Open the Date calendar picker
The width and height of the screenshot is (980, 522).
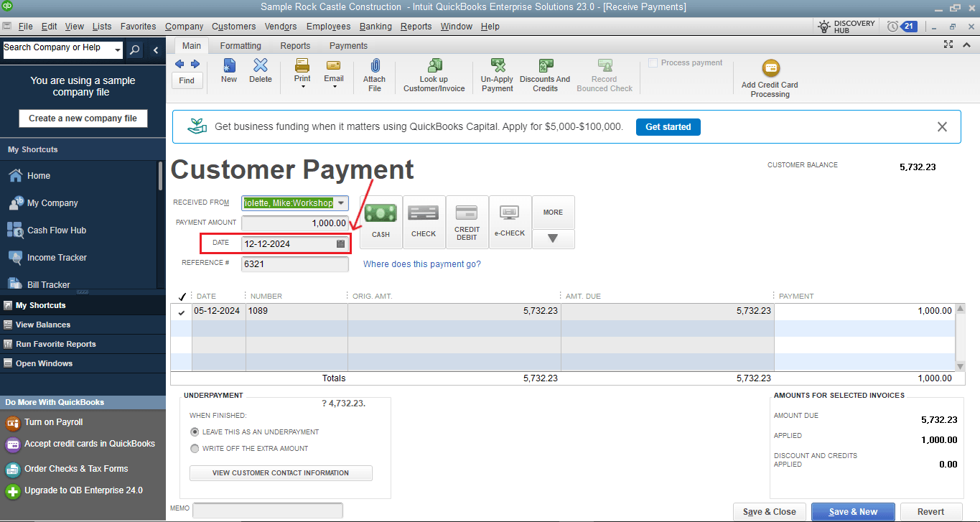[x=340, y=243]
